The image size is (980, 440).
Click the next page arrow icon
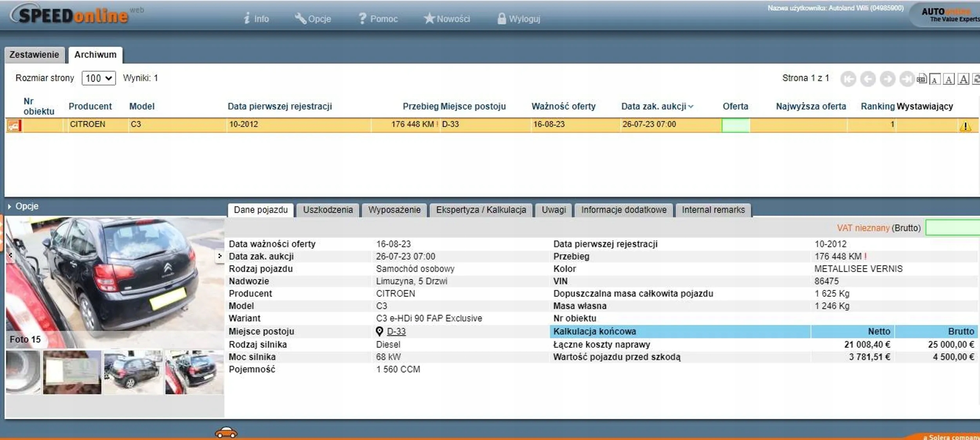[x=887, y=79]
